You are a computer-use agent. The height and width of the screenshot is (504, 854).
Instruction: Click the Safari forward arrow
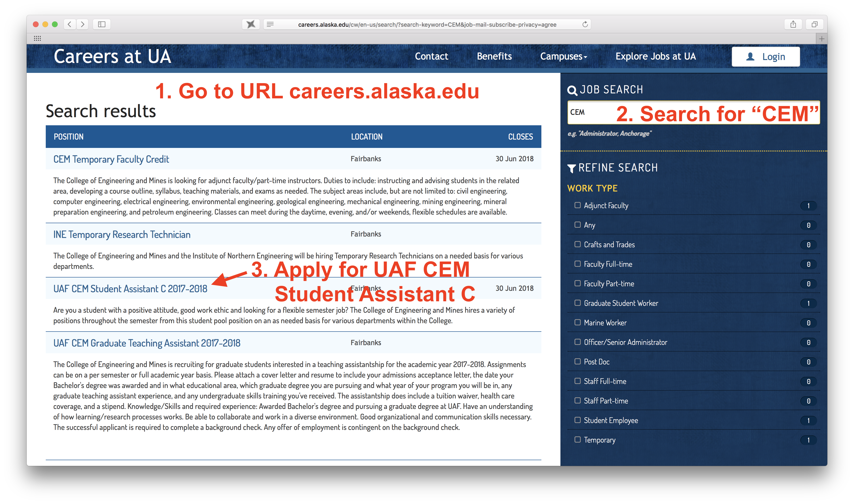82,24
